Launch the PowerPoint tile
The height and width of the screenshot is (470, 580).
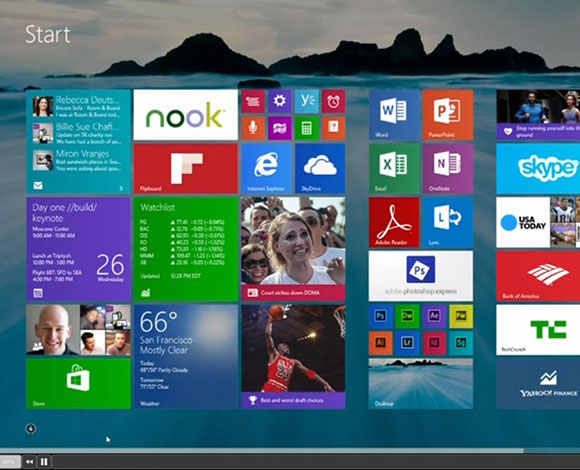point(448,115)
